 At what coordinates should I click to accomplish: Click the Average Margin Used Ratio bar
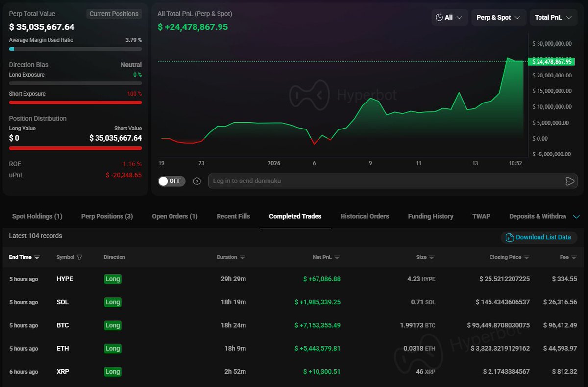[x=75, y=49]
